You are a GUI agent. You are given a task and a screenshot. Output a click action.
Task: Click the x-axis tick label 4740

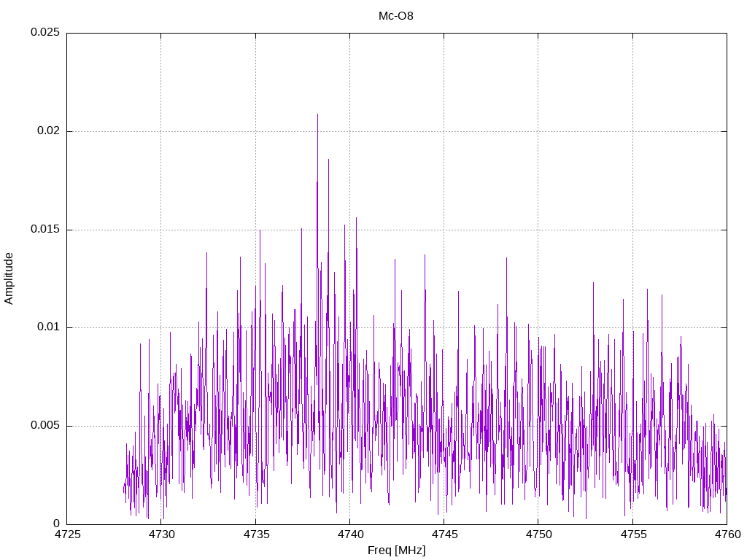click(x=350, y=534)
